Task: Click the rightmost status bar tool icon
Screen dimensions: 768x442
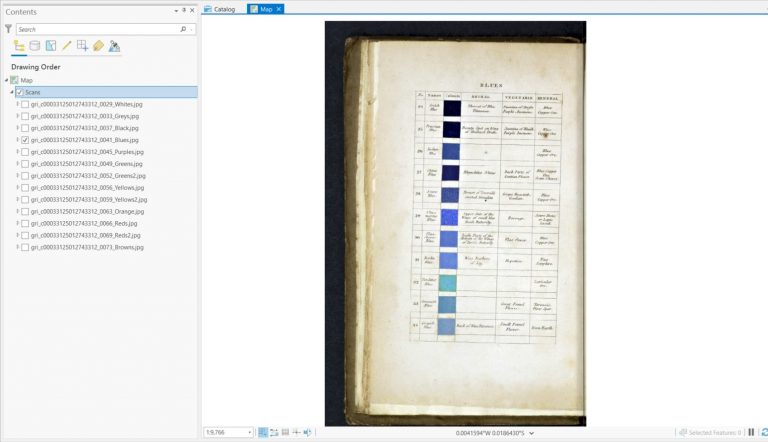Action: coord(307,432)
